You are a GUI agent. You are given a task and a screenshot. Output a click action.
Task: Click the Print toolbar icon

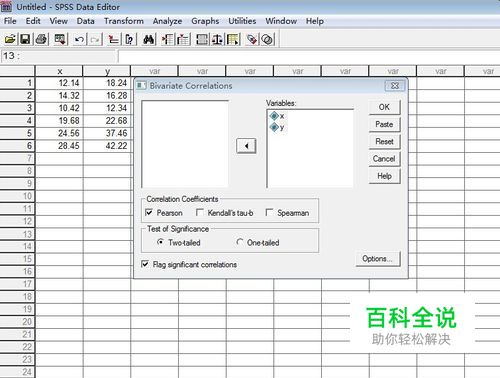pyautogui.click(x=42, y=39)
